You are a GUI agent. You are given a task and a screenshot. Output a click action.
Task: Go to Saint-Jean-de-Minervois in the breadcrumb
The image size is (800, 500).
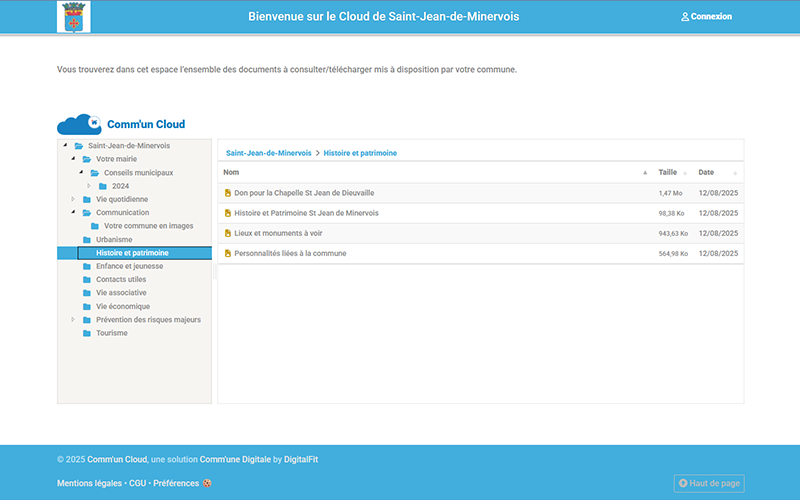(268, 153)
